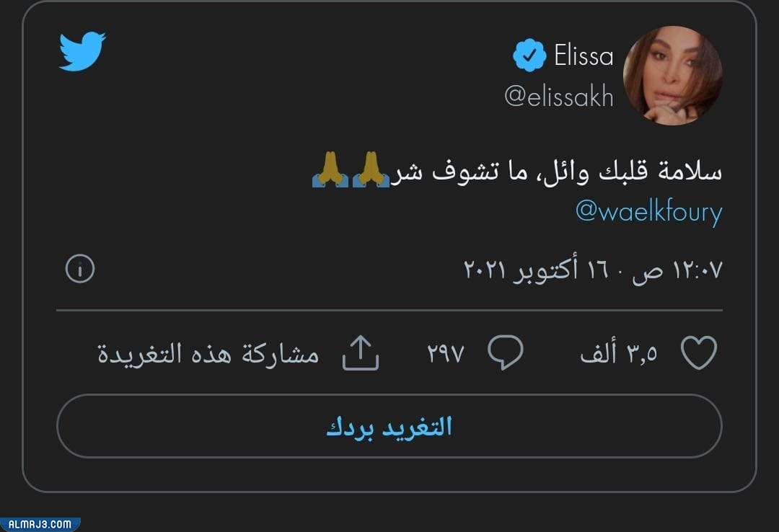Click the Twitter bird logo

coord(82,51)
